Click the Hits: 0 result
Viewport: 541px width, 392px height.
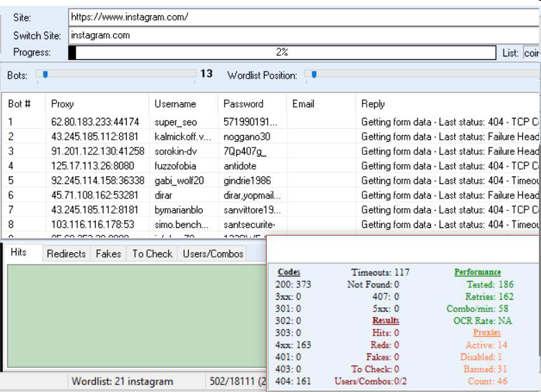click(x=385, y=333)
